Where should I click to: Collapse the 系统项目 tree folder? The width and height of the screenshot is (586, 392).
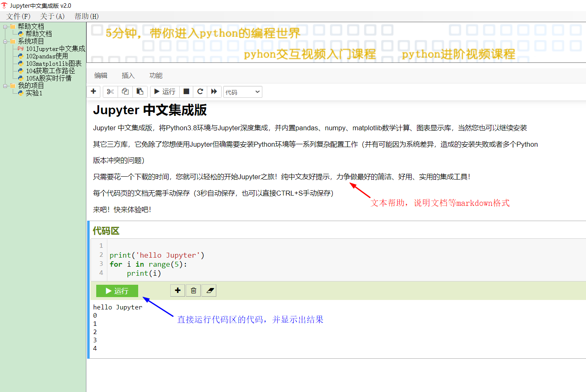point(5,42)
